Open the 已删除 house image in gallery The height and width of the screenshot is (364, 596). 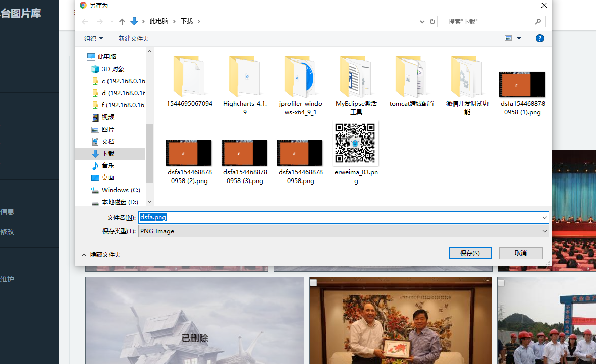point(195,320)
